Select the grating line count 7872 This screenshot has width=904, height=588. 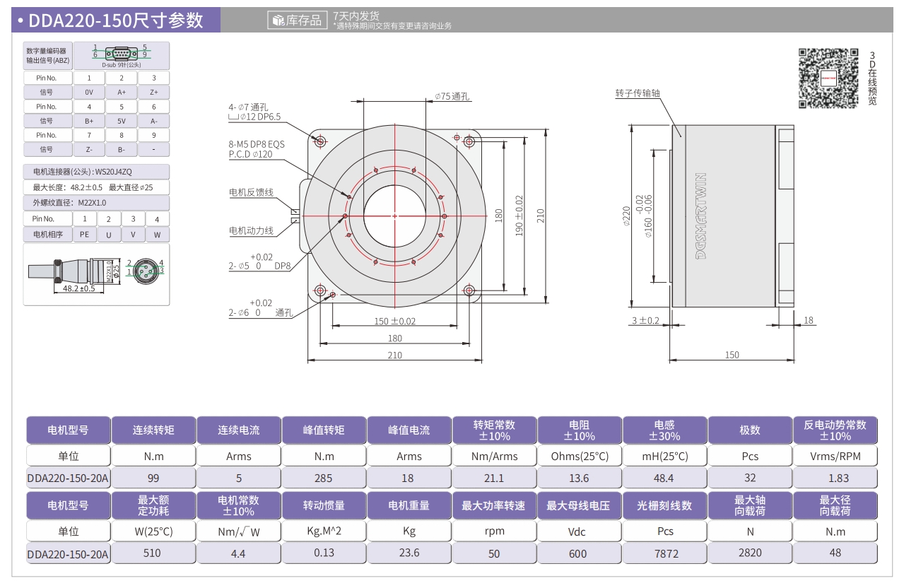[x=664, y=553]
